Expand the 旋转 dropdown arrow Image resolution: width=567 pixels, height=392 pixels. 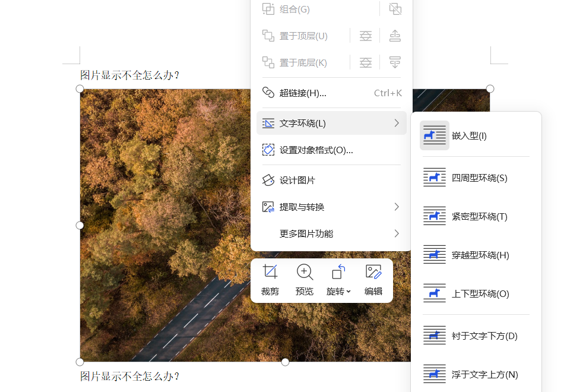click(x=349, y=293)
